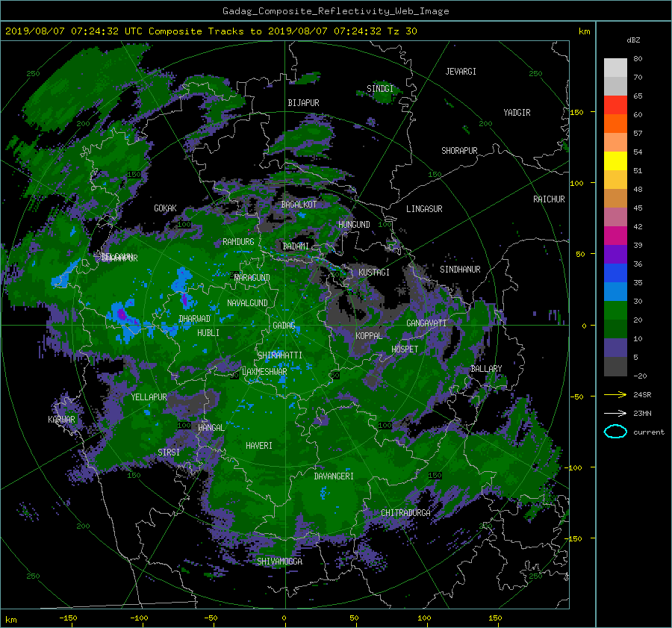Viewport: 672px width, 628px height.
Task: Click the KOPPAL city label
Action: 369,336
